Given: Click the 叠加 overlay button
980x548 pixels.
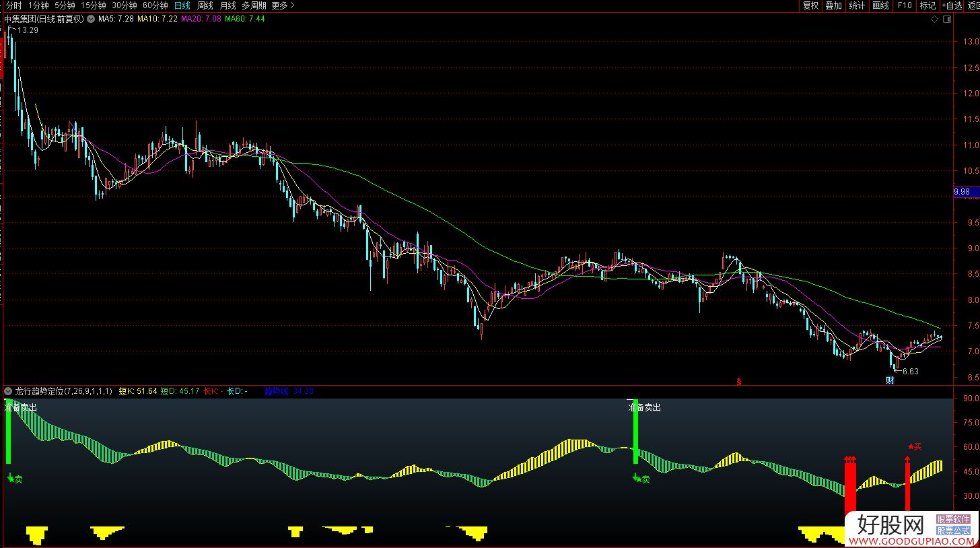Looking at the screenshot, I should coord(834,5).
